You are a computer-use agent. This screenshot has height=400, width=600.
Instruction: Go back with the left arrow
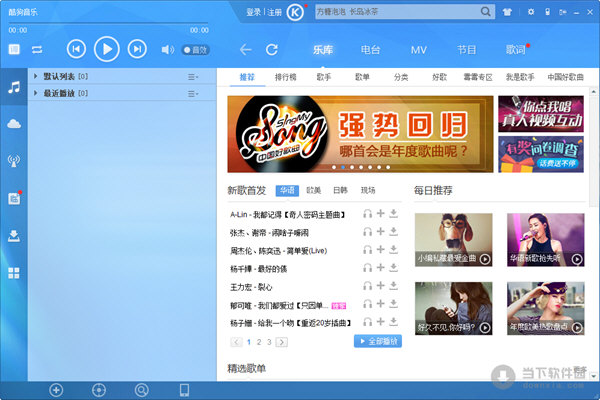pyautogui.click(x=245, y=49)
